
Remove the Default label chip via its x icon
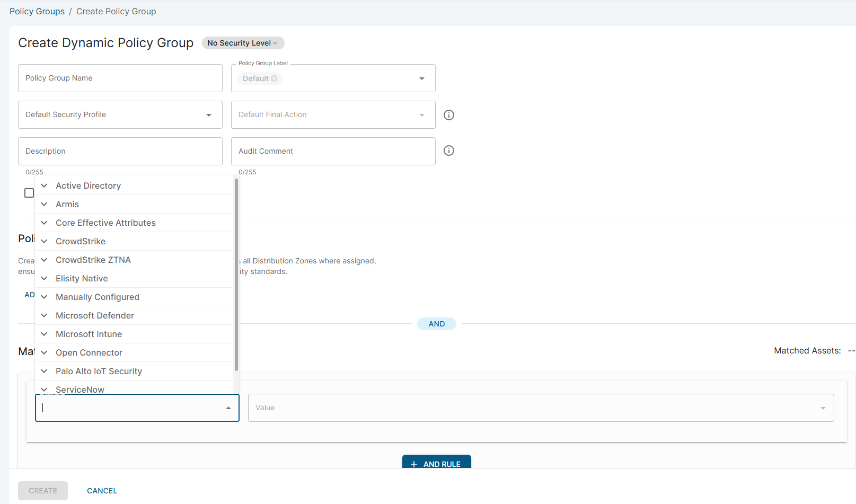tap(275, 78)
